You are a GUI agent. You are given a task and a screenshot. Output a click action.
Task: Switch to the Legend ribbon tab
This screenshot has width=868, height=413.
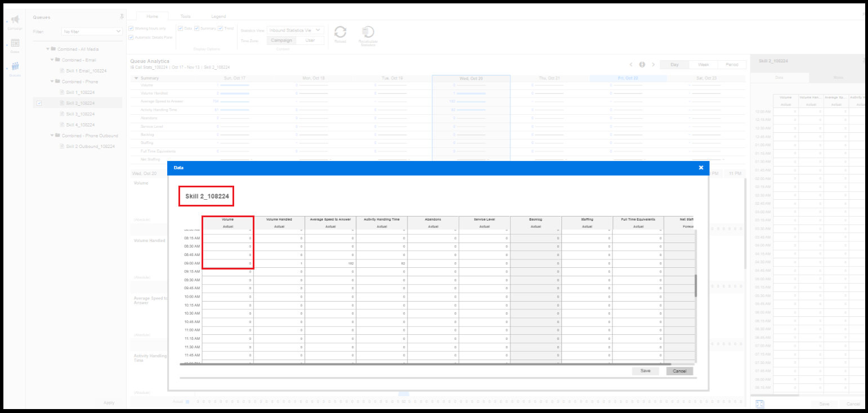click(218, 17)
